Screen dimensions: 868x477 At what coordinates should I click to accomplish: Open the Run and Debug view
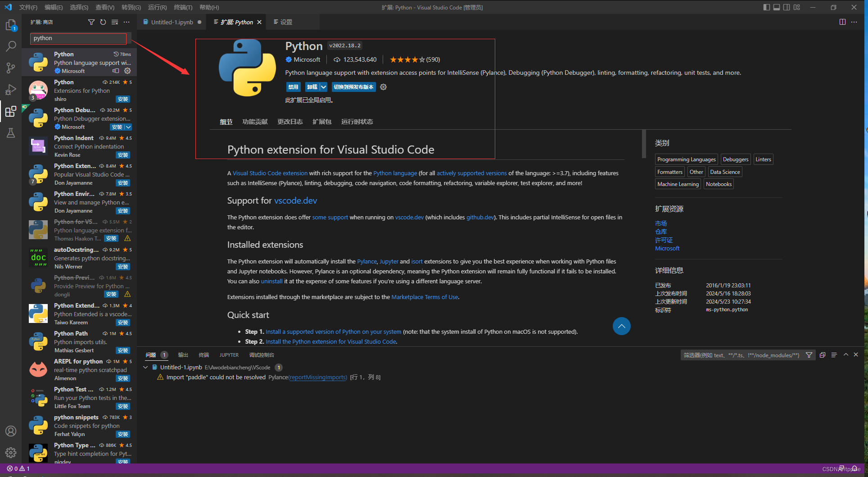click(x=11, y=90)
